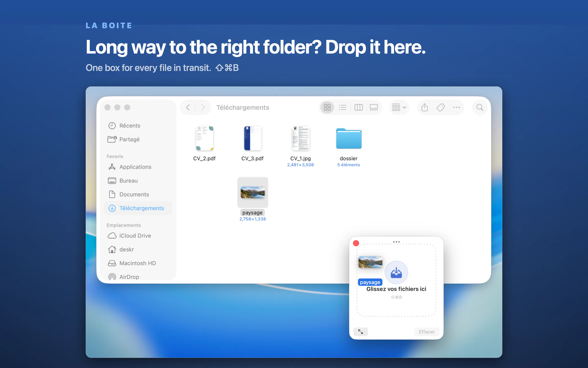588x368 pixels.
Task: Click the blue paysage label in drop box
Action: [x=370, y=282]
